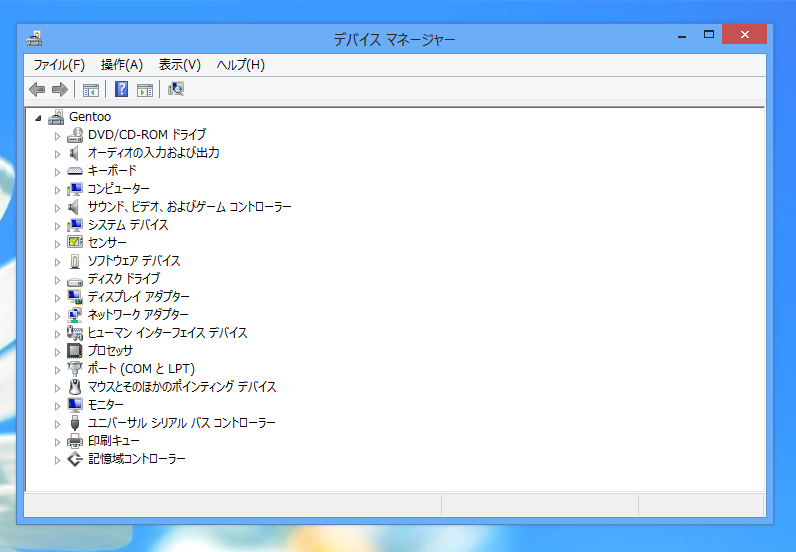796x552 pixels.
Task: Click the DVD/CD-ROM drive icon
Action: tap(75, 135)
